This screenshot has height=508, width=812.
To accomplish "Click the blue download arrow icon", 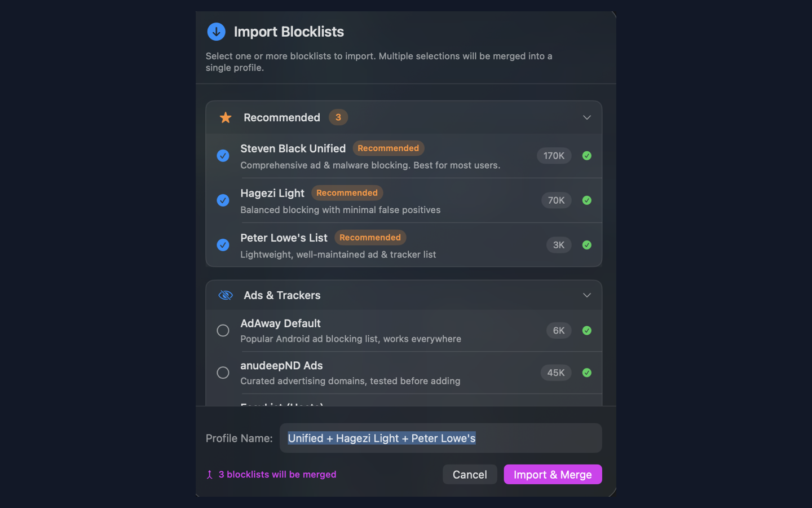I will [x=216, y=32].
